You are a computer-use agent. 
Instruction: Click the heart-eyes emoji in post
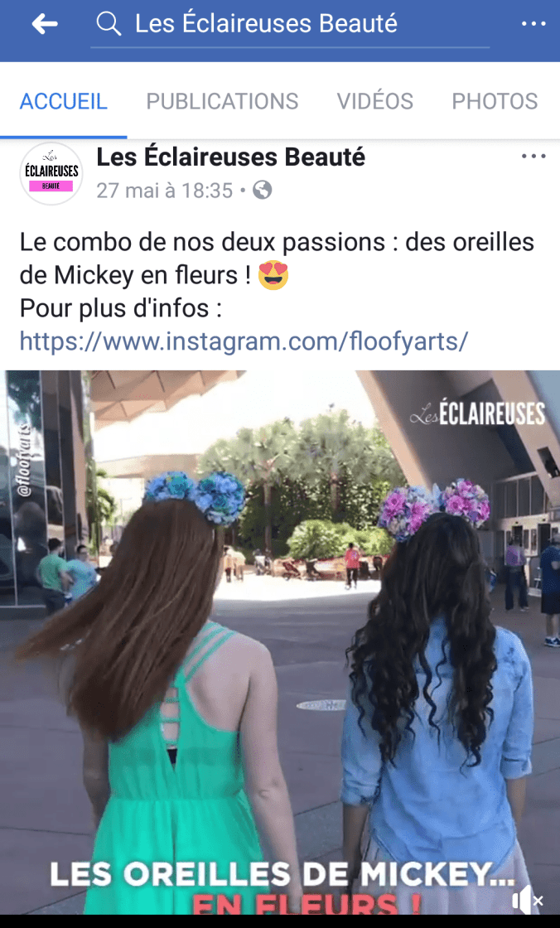[x=273, y=275]
